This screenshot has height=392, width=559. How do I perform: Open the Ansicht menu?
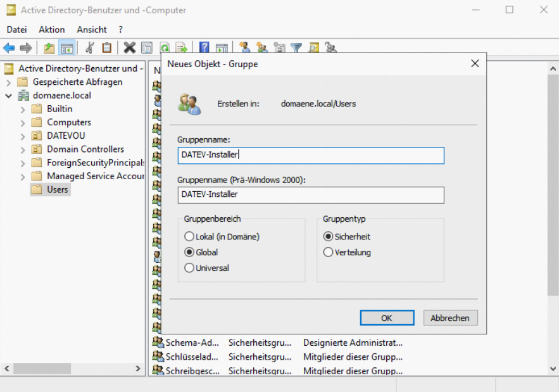[x=92, y=30]
